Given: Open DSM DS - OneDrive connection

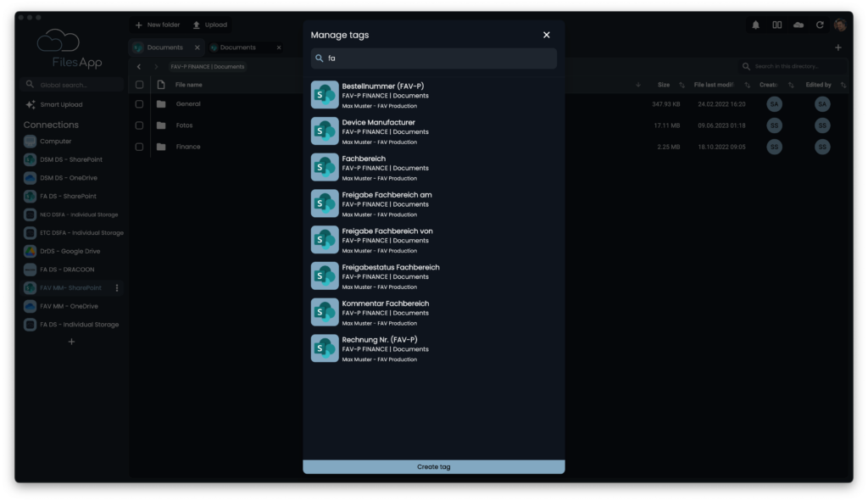Looking at the screenshot, I should click(x=61, y=178).
